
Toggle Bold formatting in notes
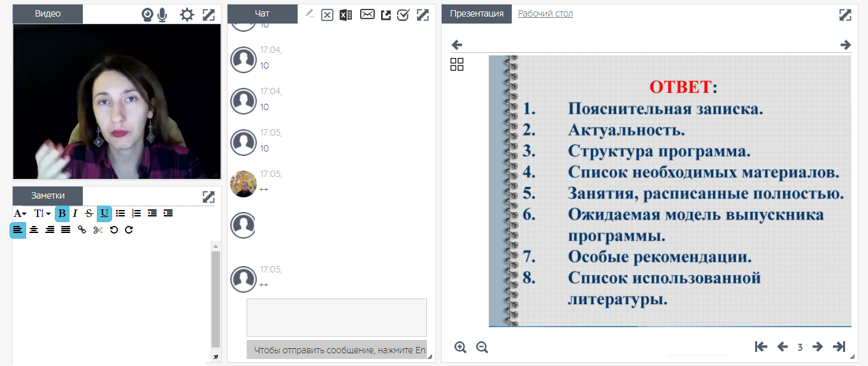pos(62,213)
